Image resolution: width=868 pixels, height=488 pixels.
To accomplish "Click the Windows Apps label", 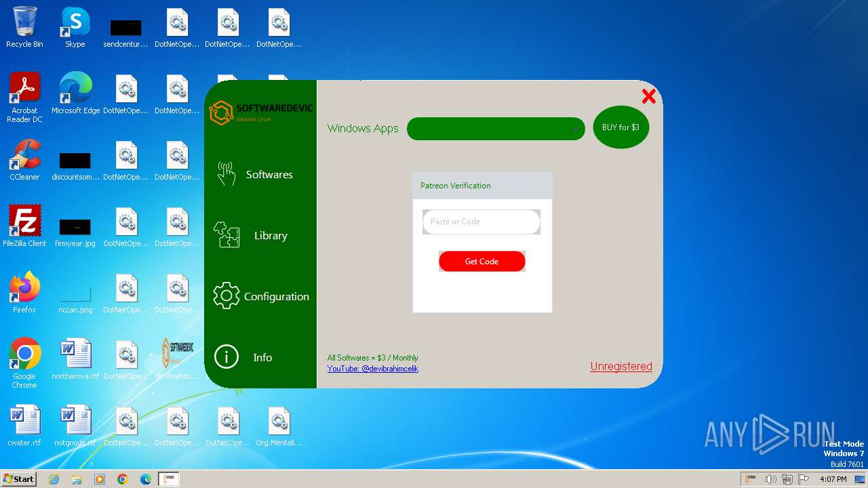I will point(363,128).
